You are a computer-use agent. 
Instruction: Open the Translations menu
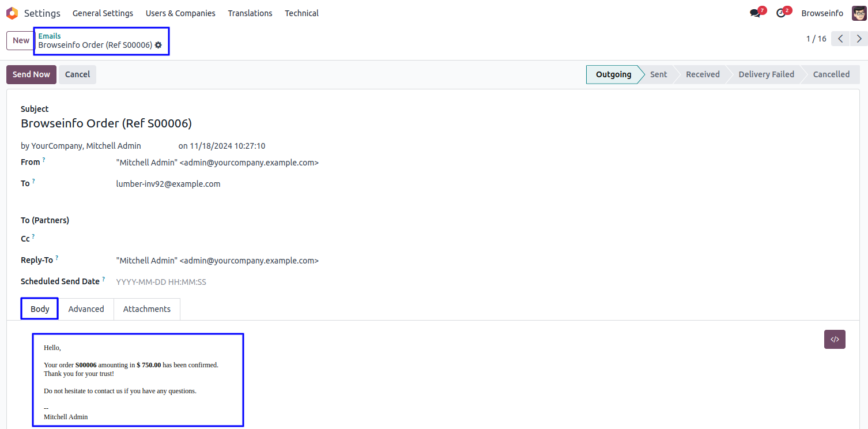point(250,13)
